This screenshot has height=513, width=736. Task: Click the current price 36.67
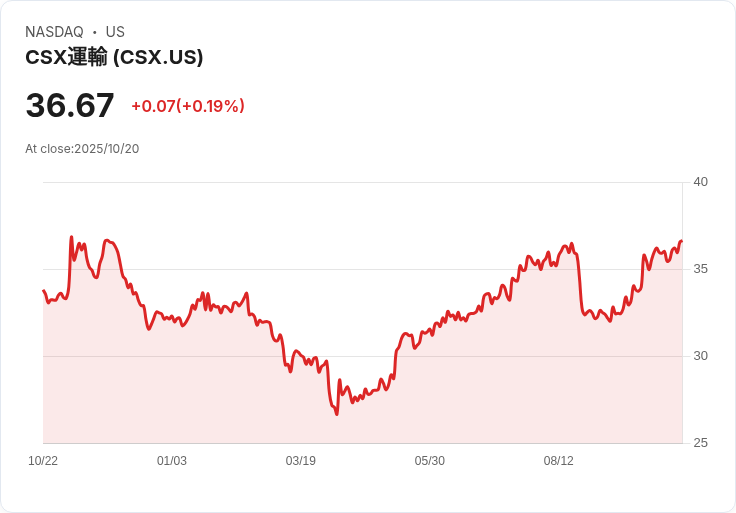[x=70, y=105]
